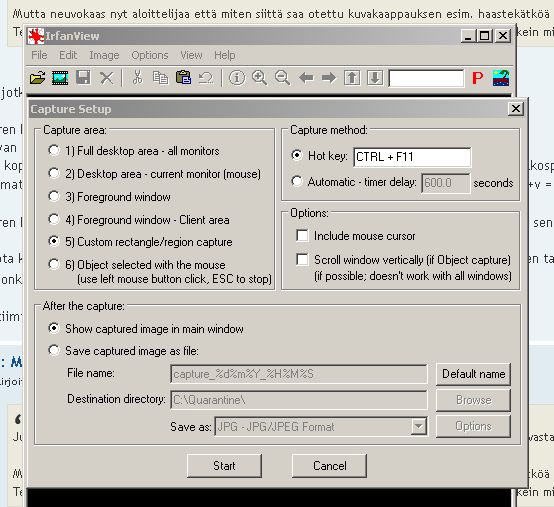This screenshot has height=507, width=554.
Task: Click the Open file folder icon
Action: [37, 77]
